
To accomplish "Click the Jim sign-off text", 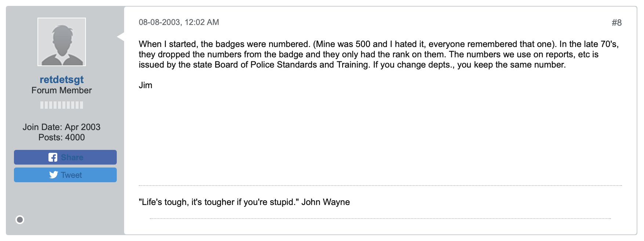I will pyautogui.click(x=145, y=85).
